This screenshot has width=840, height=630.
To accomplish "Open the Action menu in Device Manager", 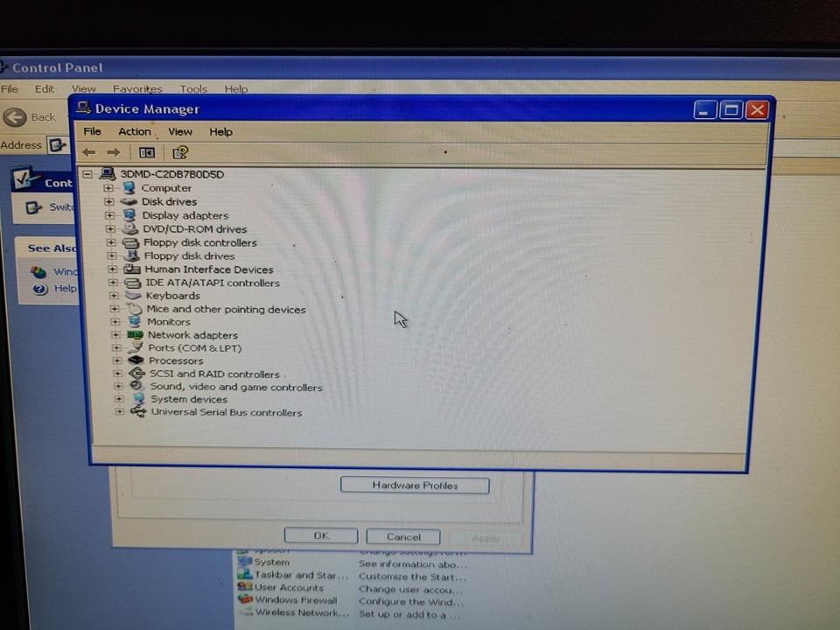I will [134, 131].
